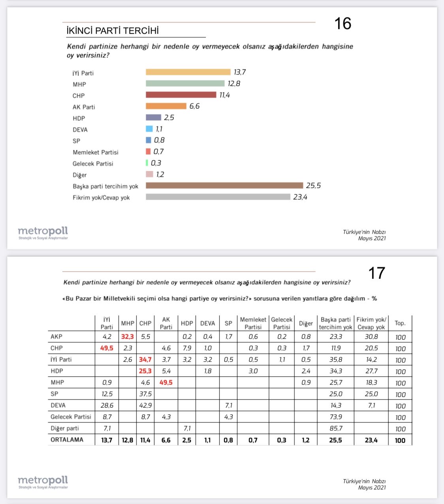Click the long brown 'Başka parti tercihim yok' bar
The height and width of the screenshot is (504, 444).
click(x=224, y=185)
